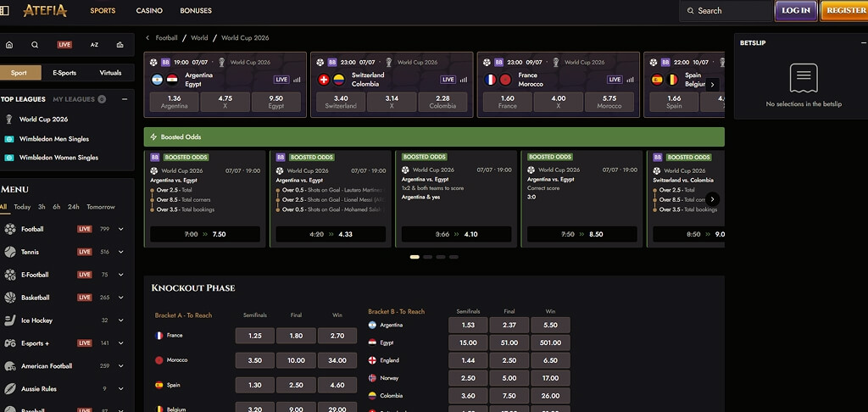Pick Argentina to reach semifinals 1.53

468,325
